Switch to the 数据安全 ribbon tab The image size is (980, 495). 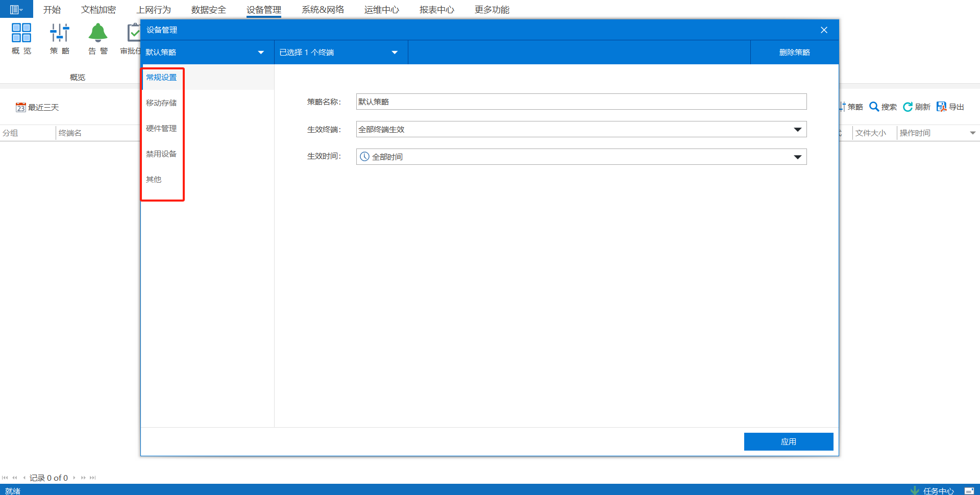click(208, 10)
